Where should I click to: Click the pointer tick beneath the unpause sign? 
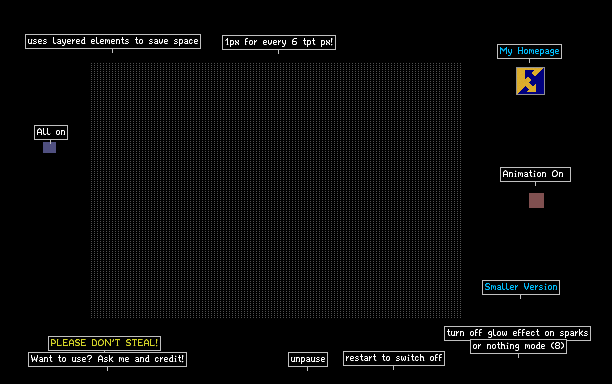(308, 368)
